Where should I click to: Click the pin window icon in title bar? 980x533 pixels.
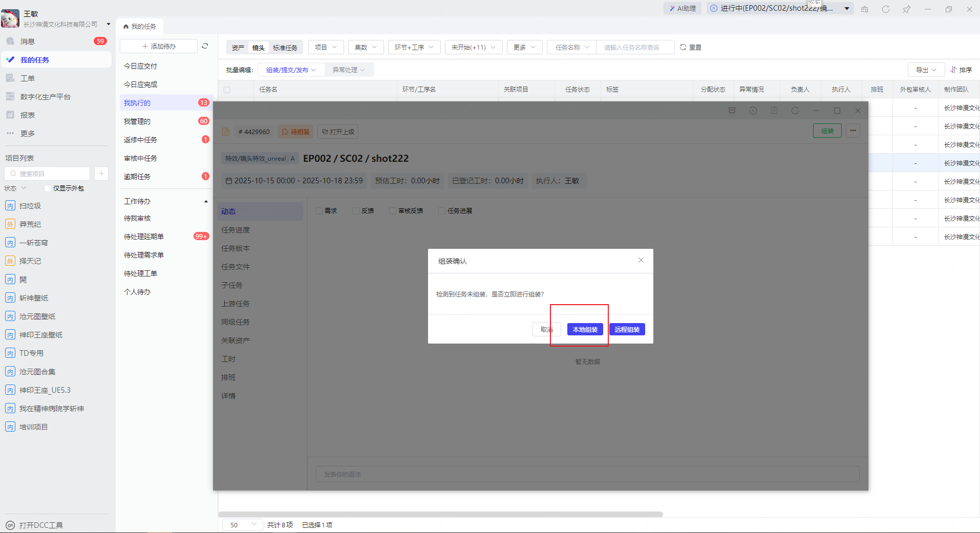tap(906, 9)
